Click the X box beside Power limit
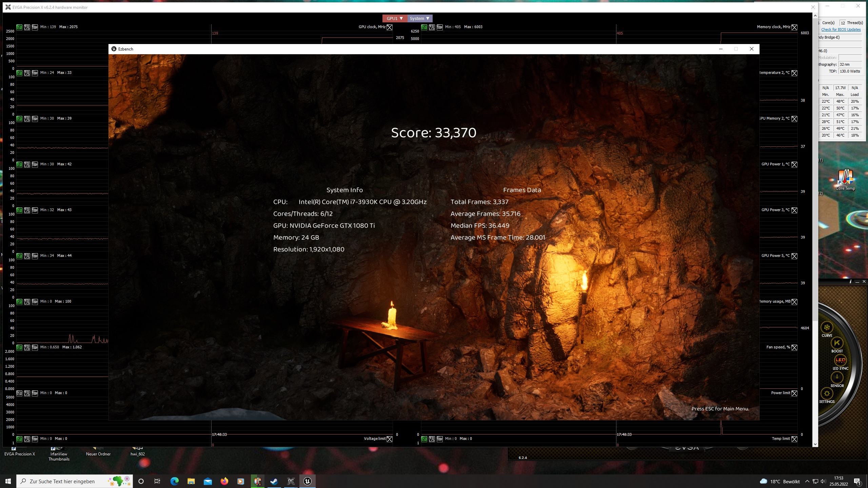868x488 pixels. 794,393
